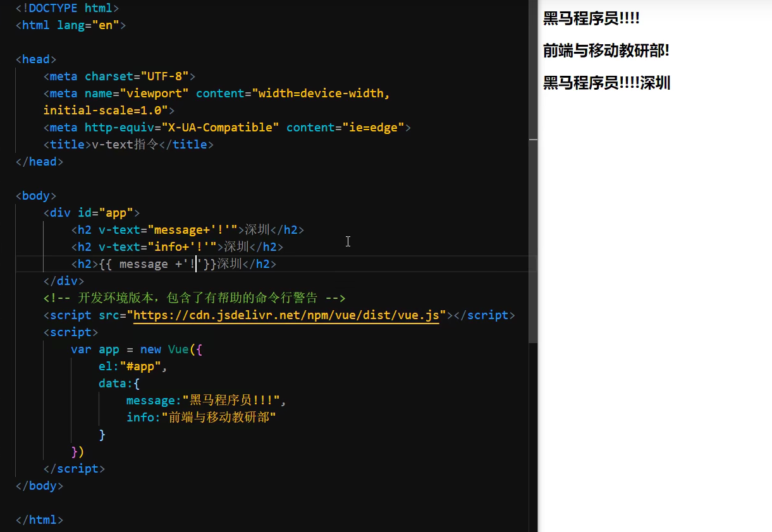Click the {{ message +'!'}} interpolation expression
The height and width of the screenshot is (532, 772).
tap(157, 264)
